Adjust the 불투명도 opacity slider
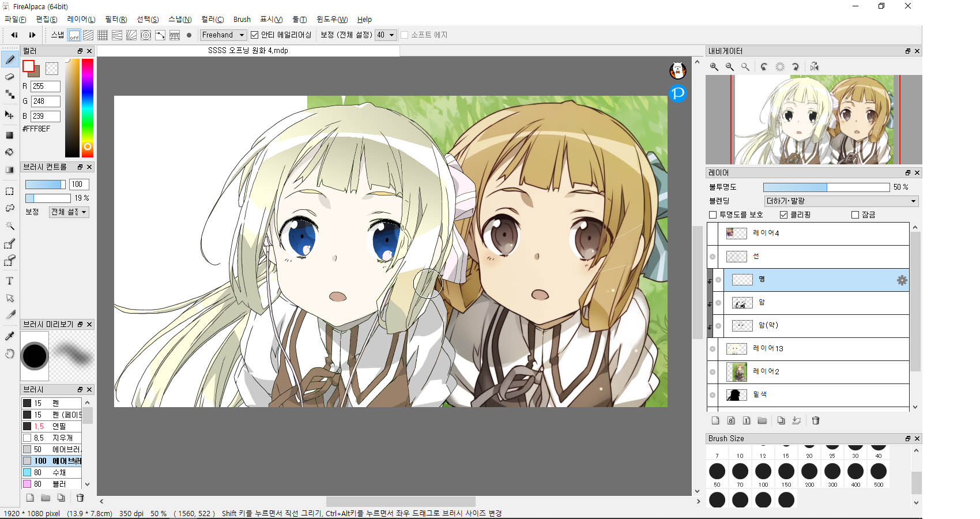980x519 pixels. (826, 187)
